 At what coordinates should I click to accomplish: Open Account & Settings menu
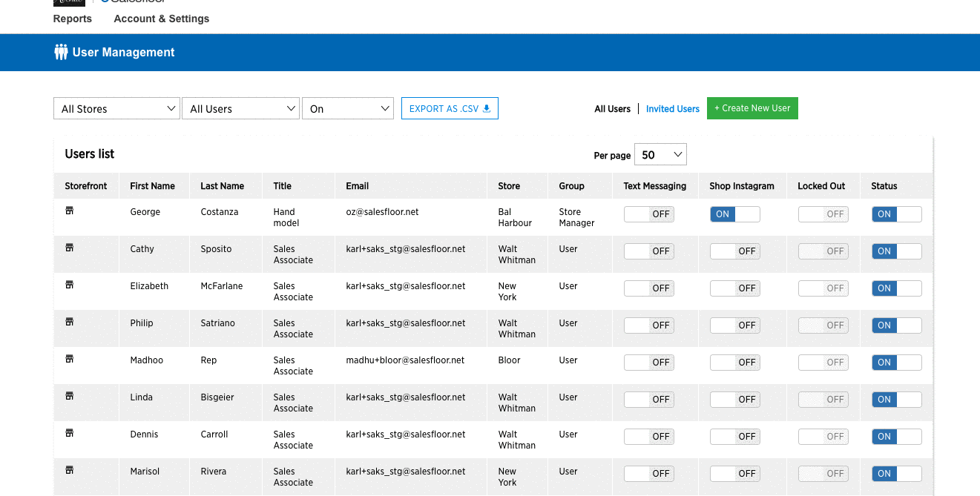[x=161, y=19]
